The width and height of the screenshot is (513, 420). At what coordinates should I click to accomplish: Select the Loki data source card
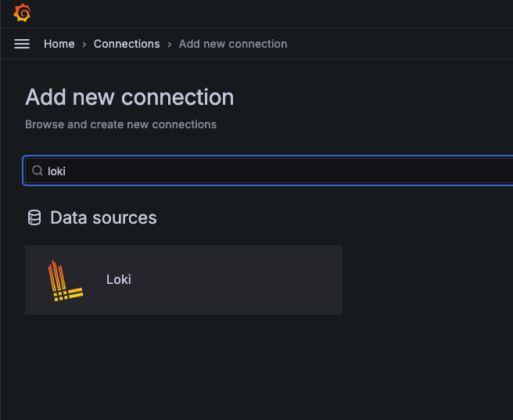(x=184, y=280)
